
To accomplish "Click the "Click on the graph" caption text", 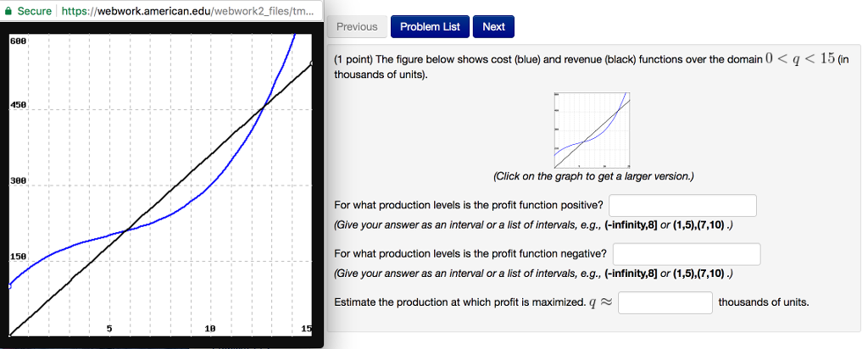I will [593, 176].
